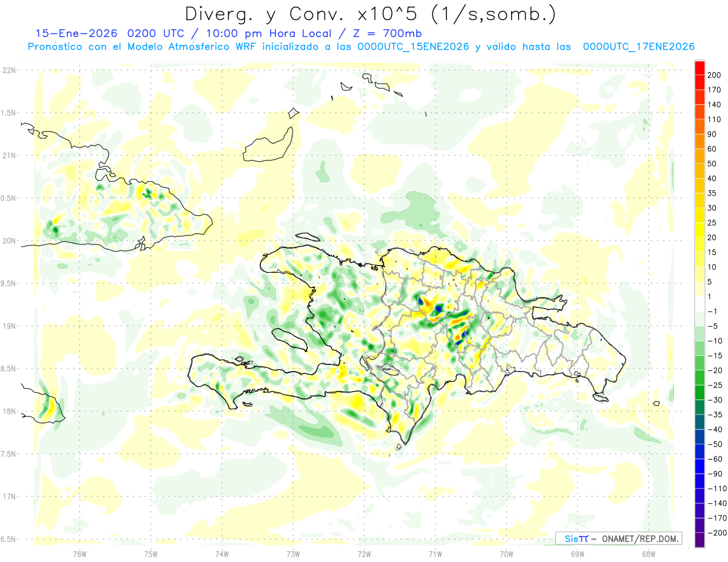Click the '76W' longitude label
Screen dimensions: 728x562
tap(79, 554)
